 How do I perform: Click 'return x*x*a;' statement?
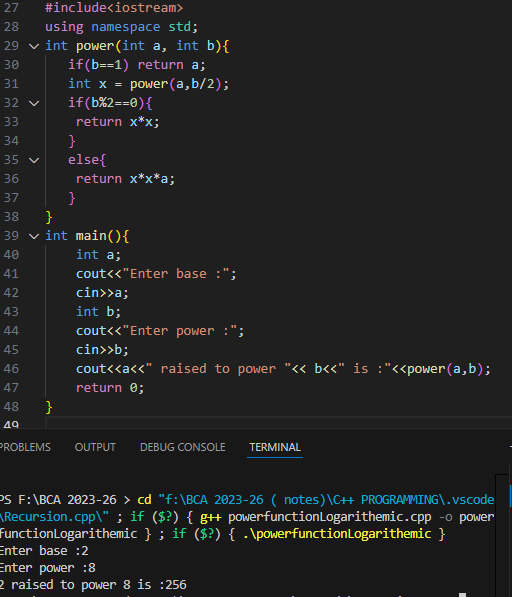click(125, 179)
